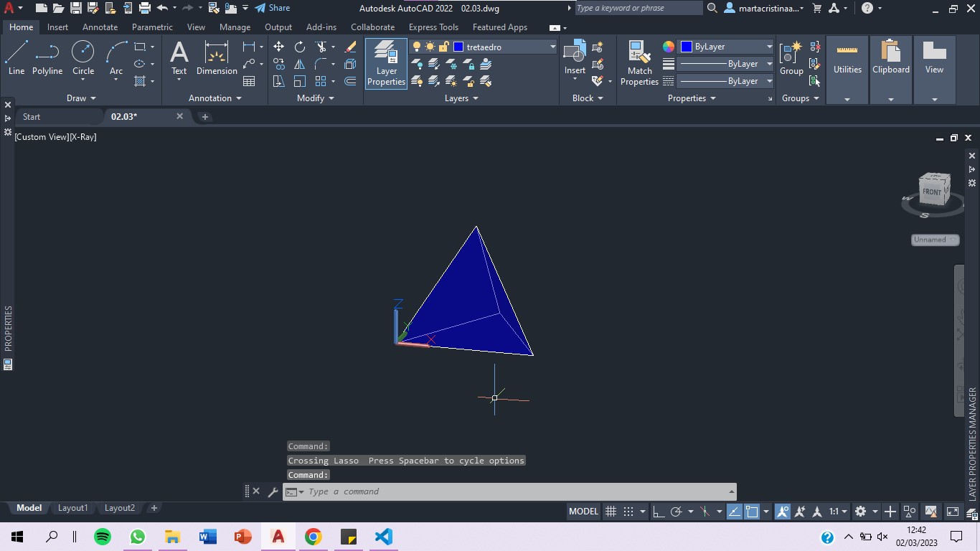Image resolution: width=980 pixels, height=551 pixels.
Task: Open the Layout1 tab
Action: click(x=72, y=508)
